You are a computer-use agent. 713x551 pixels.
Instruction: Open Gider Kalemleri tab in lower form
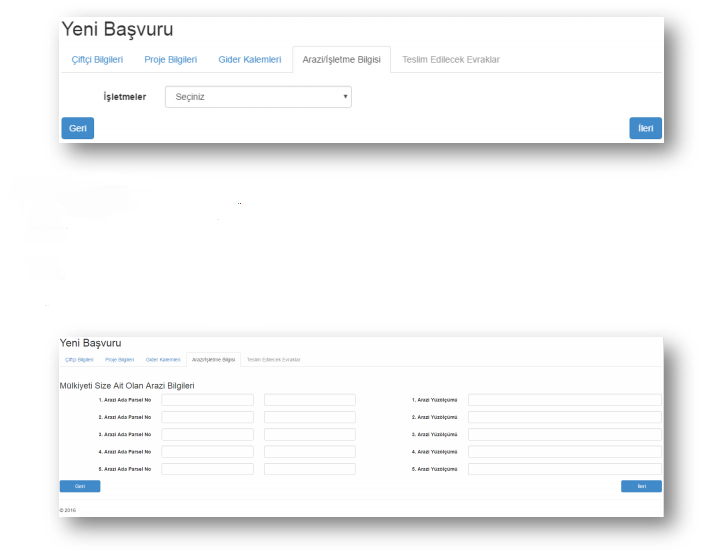click(163, 359)
